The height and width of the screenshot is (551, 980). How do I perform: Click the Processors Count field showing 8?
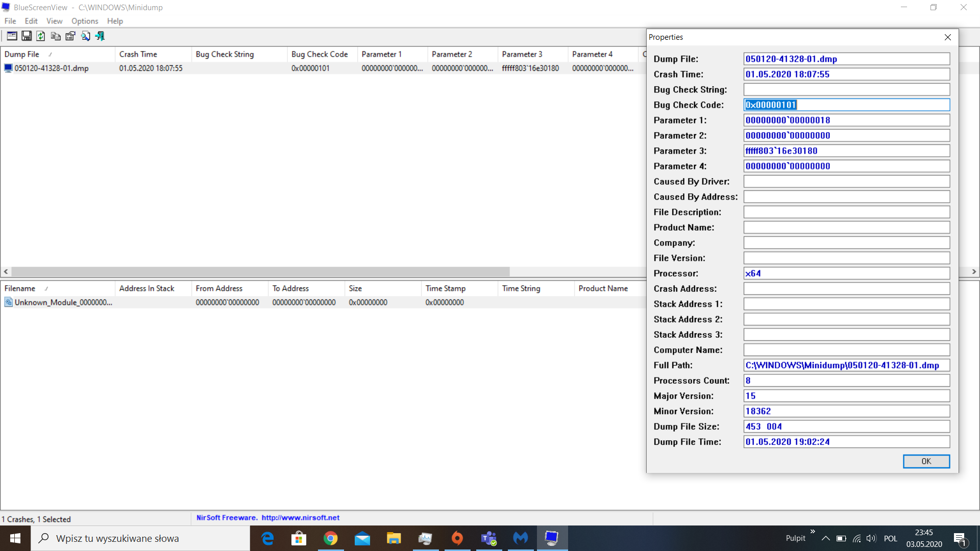(x=847, y=381)
